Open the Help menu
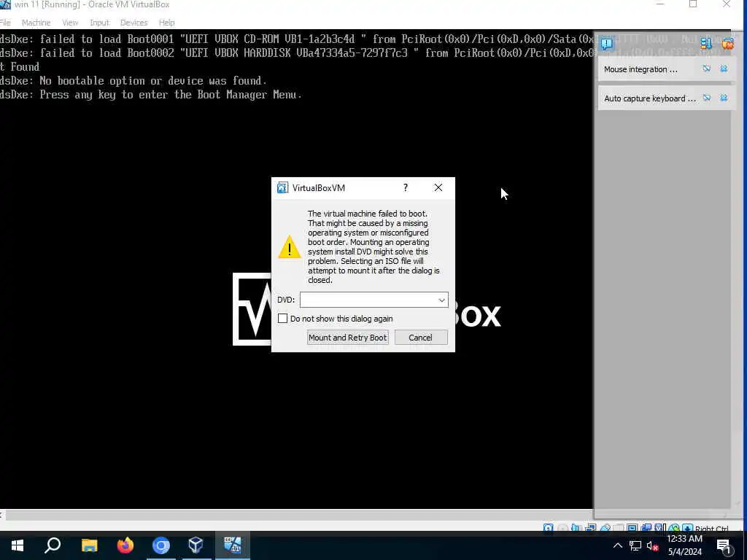The image size is (747, 560). point(167,23)
